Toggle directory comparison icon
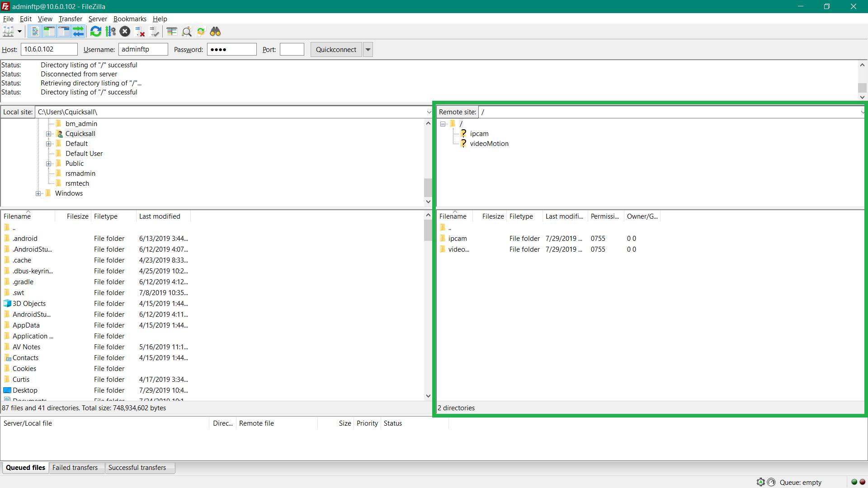The image size is (868, 488). pos(187,32)
